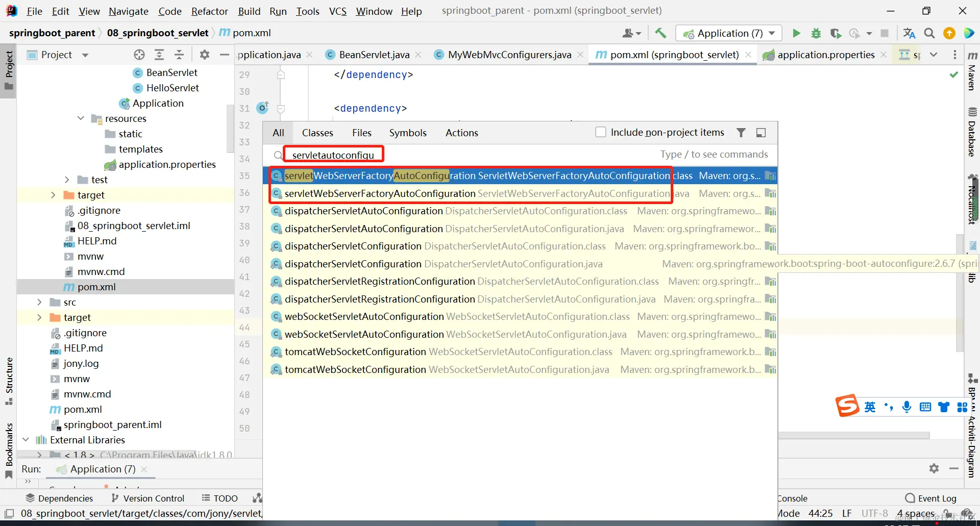Screen dimensions: 980x526
Task: Expand the test folder
Action: pyautogui.click(x=67, y=180)
